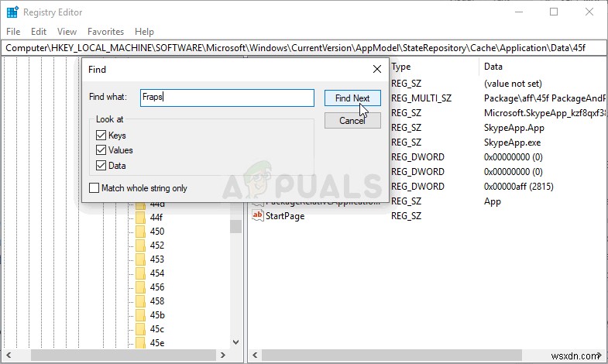Click the tree pane scroll down arrow
The image size is (608, 364).
(x=235, y=342)
